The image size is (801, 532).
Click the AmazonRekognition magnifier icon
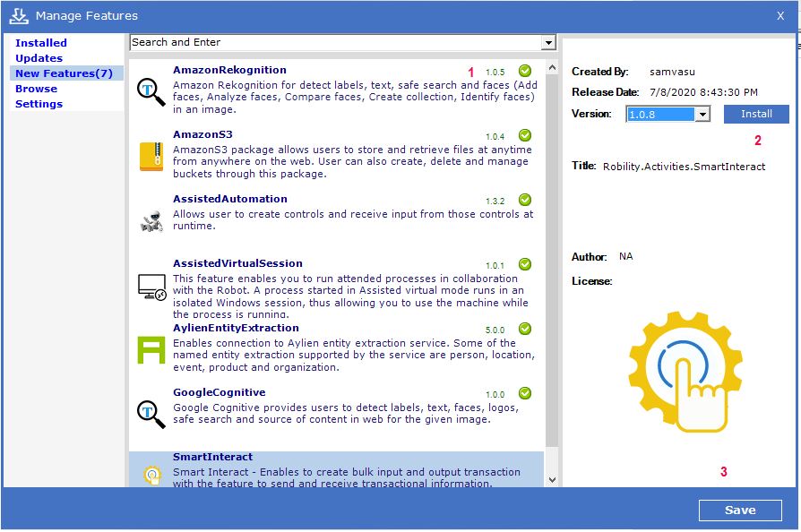(151, 92)
